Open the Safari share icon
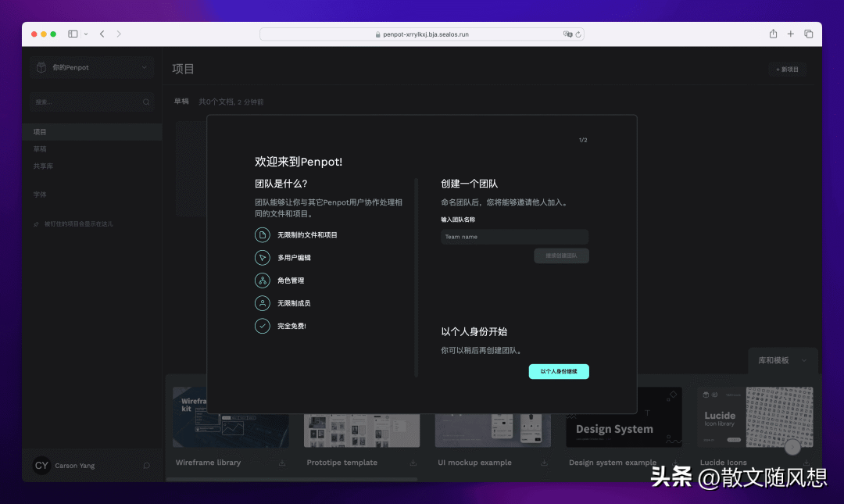The image size is (844, 504). point(773,34)
